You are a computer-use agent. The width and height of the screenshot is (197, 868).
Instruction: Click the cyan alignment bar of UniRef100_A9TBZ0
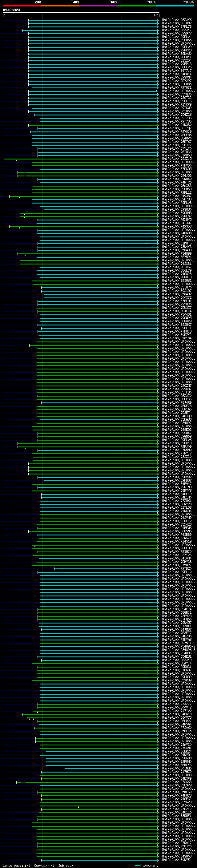106,569
